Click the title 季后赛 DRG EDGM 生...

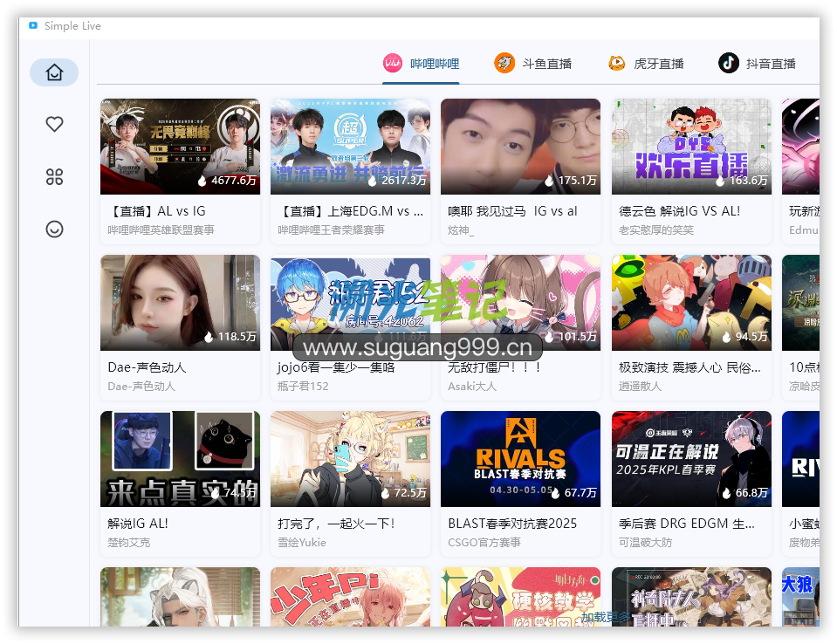pos(687,524)
